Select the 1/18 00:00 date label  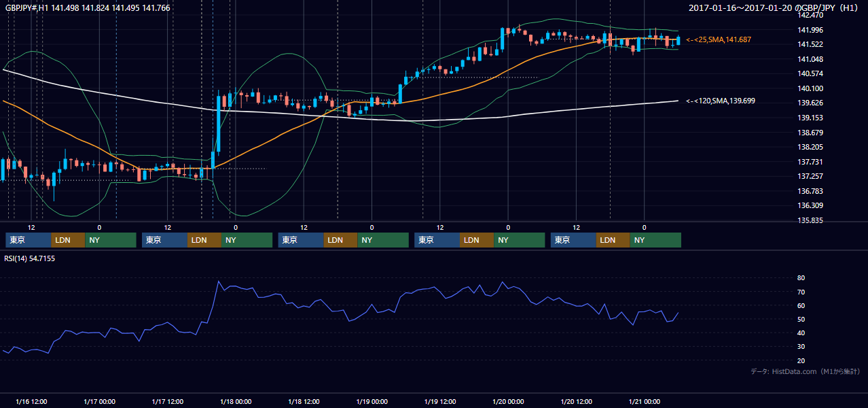[x=236, y=401]
